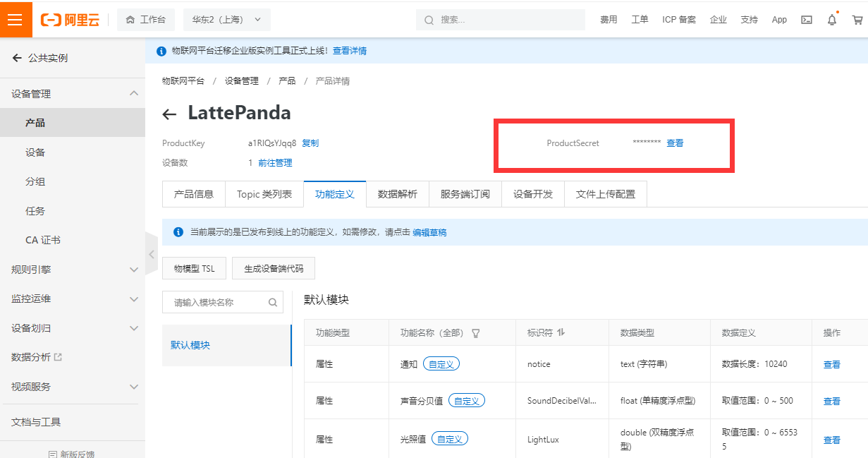Switch to the 功能定义 tab
This screenshot has height=458, width=868.
tap(335, 194)
